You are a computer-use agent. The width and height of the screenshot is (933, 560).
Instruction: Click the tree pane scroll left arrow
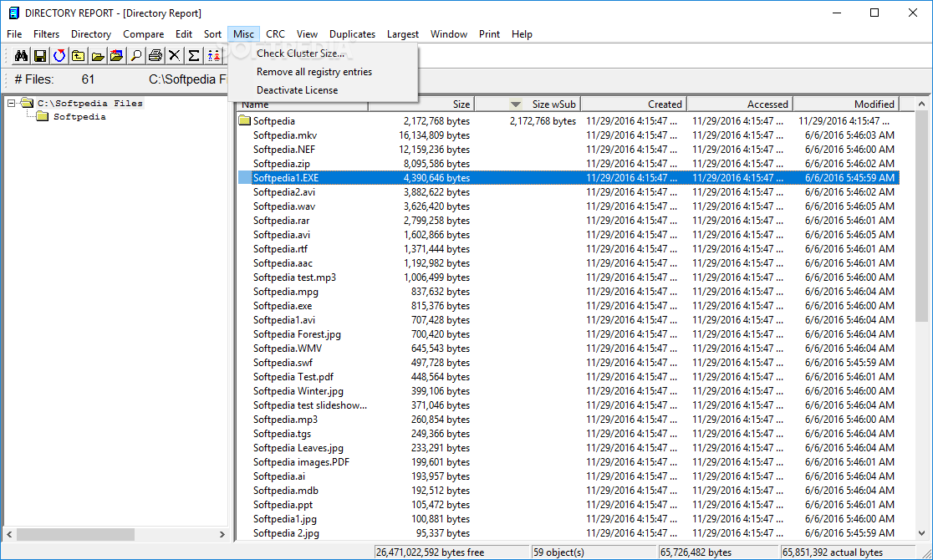tap(9, 534)
